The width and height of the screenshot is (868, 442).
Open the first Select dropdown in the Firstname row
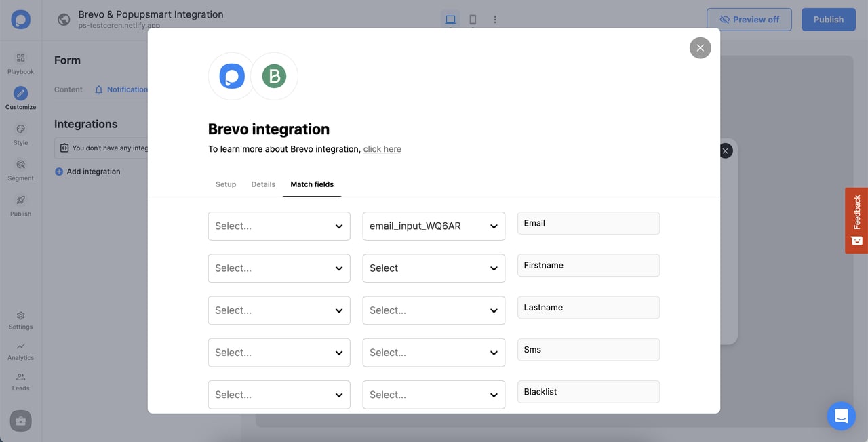tap(279, 268)
